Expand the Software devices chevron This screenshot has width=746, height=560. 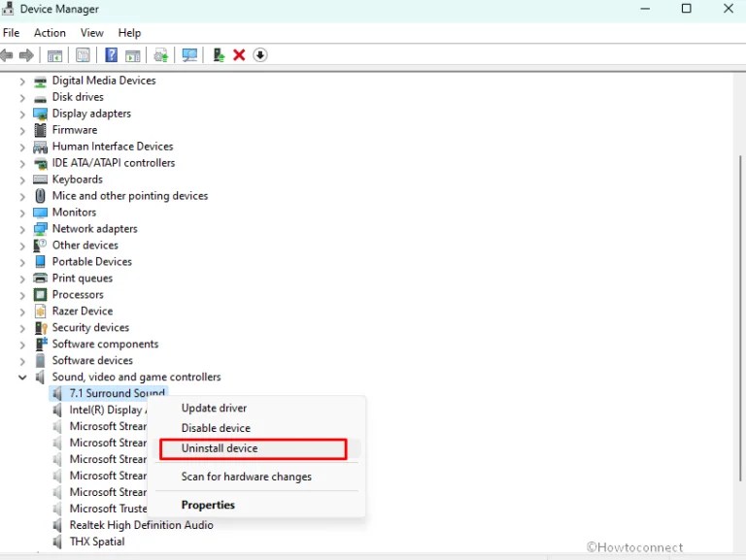click(22, 361)
